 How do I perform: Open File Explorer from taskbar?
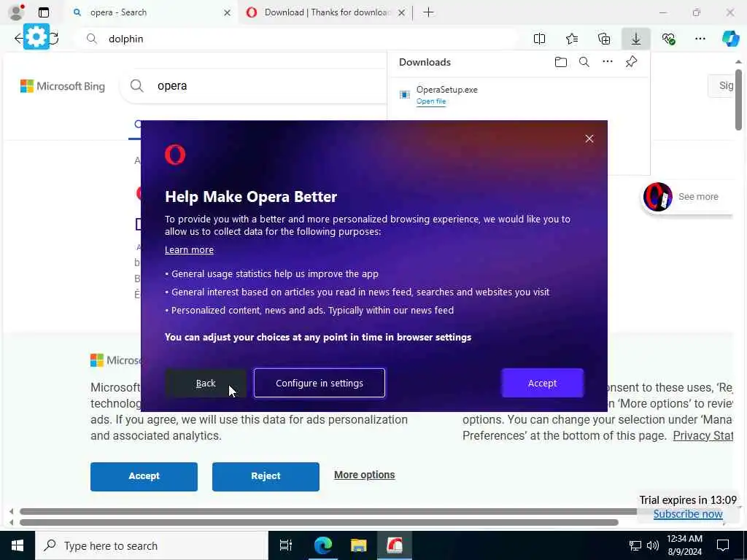coord(359,545)
